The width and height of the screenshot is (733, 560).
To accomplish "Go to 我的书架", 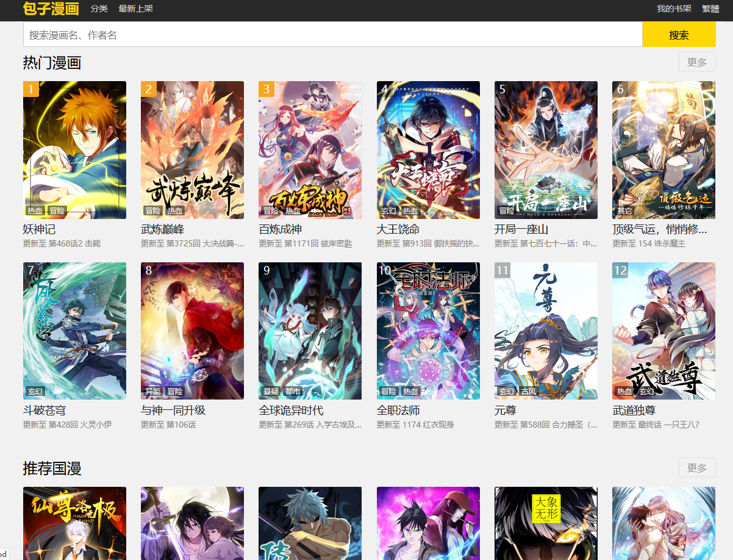I will 674,9.
